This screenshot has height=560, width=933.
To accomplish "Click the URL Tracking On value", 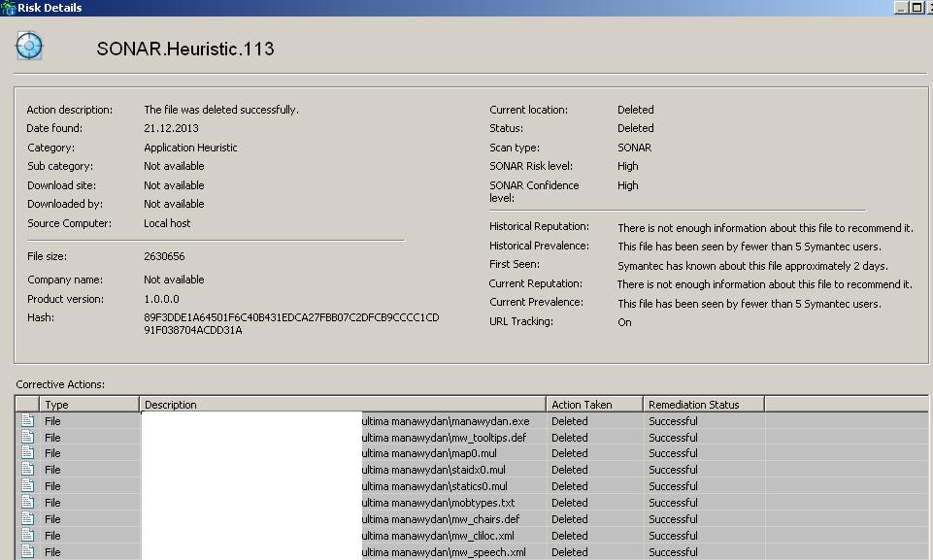I will [x=624, y=322].
